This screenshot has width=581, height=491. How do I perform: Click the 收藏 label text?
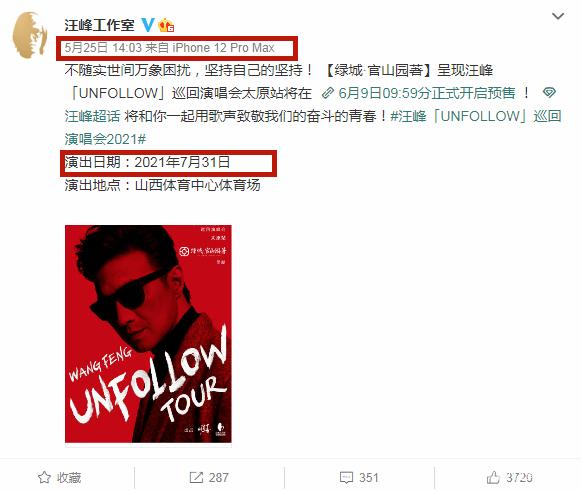click(69, 478)
